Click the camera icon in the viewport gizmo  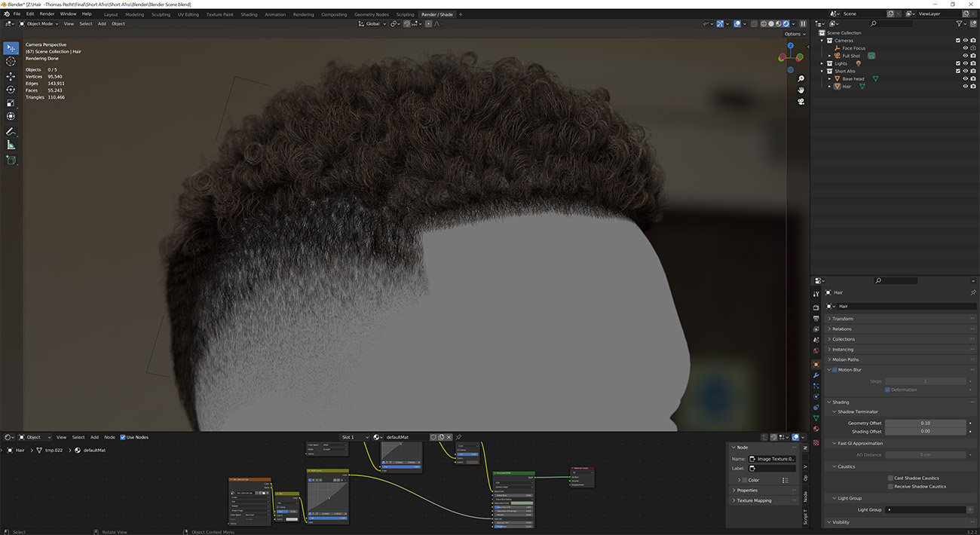click(x=801, y=102)
